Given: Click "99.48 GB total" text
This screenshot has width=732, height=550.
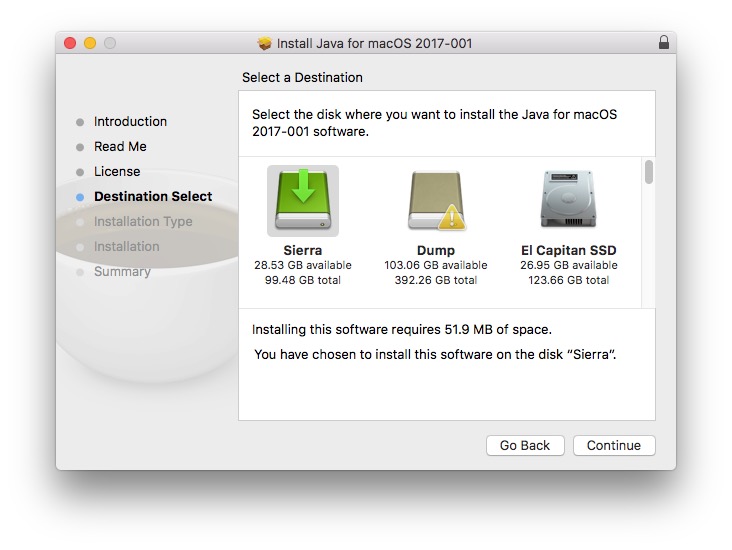Looking at the screenshot, I should pyautogui.click(x=303, y=280).
